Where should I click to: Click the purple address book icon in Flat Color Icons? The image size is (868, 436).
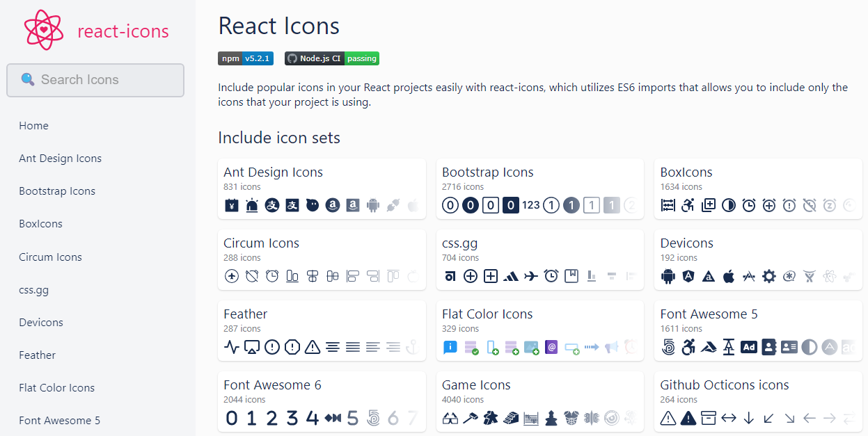(551, 347)
